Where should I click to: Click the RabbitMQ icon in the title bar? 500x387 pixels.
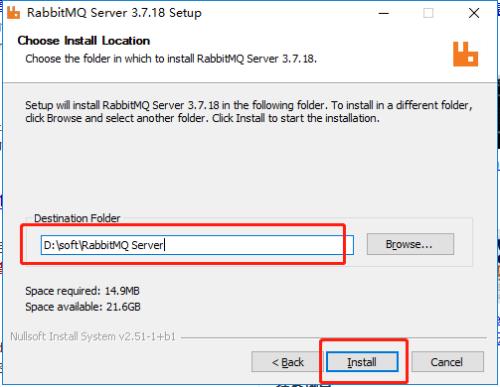pos(14,13)
